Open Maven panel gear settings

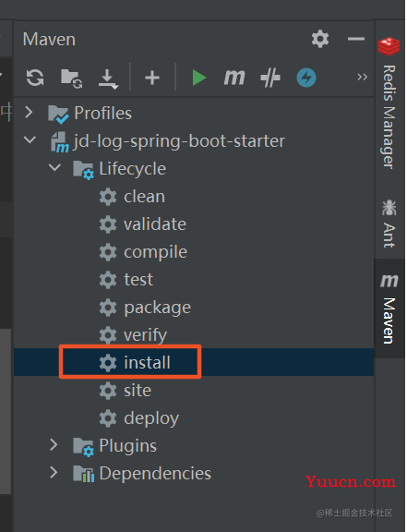[x=320, y=39]
